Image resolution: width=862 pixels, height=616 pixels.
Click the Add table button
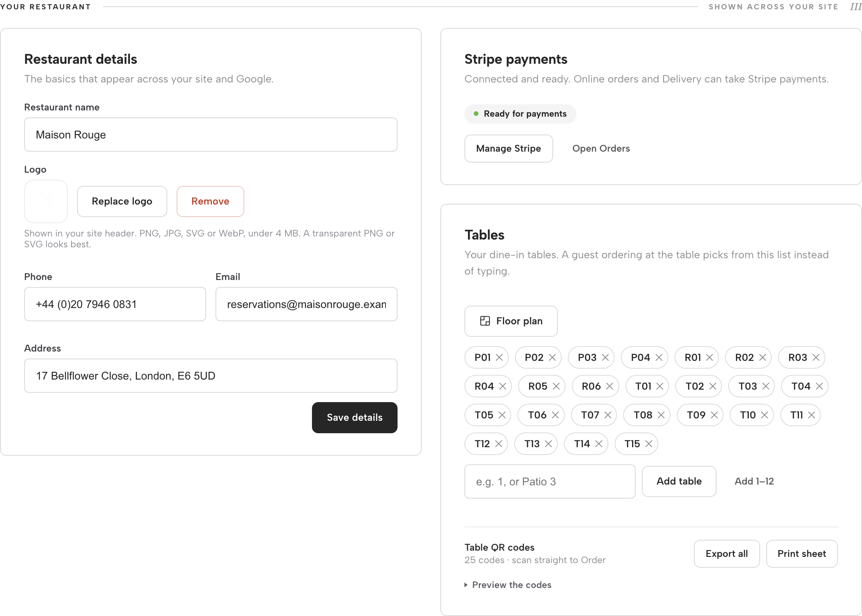coord(679,481)
